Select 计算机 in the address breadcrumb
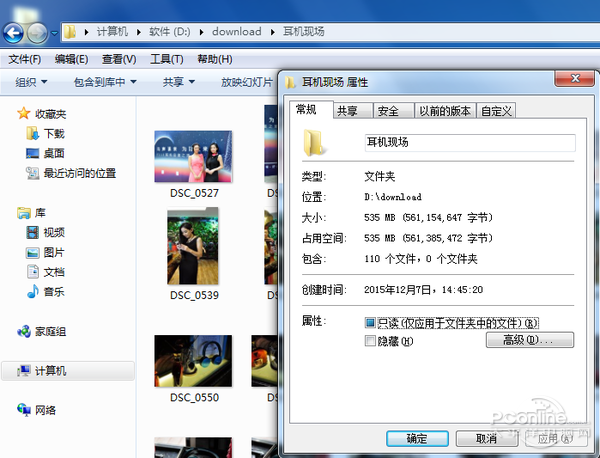The width and height of the screenshot is (600, 458). [112, 31]
